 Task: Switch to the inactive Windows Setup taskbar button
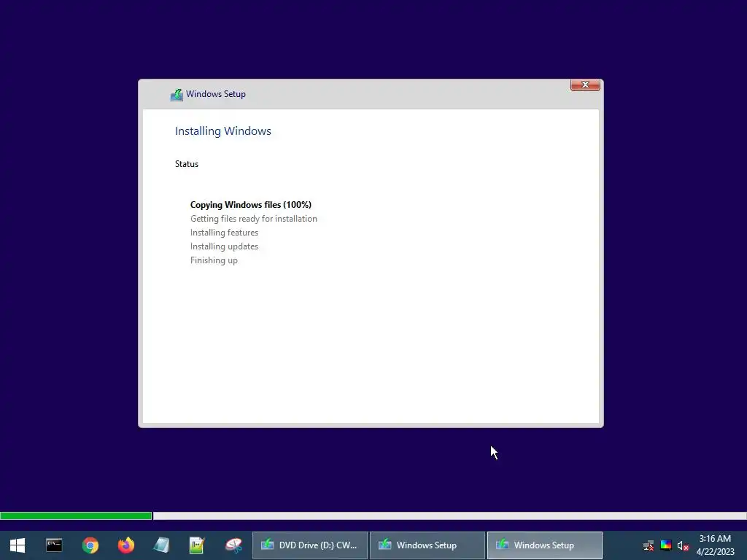coord(427,545)
